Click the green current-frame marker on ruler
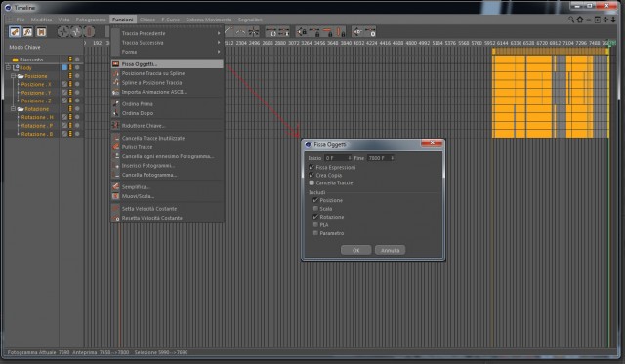 [x=609, y=44]
